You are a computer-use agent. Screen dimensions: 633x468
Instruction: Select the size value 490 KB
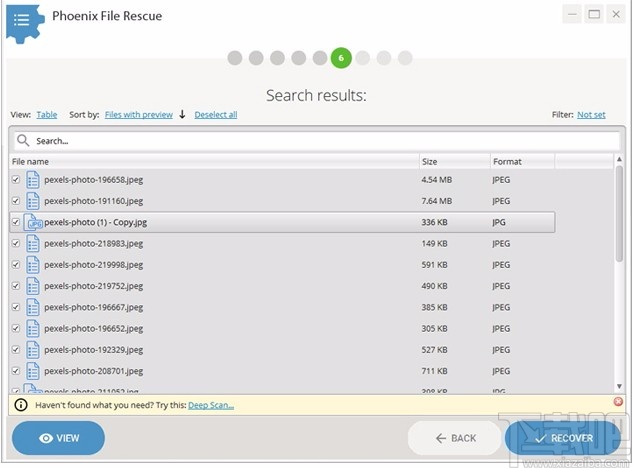tap(434, 286)
